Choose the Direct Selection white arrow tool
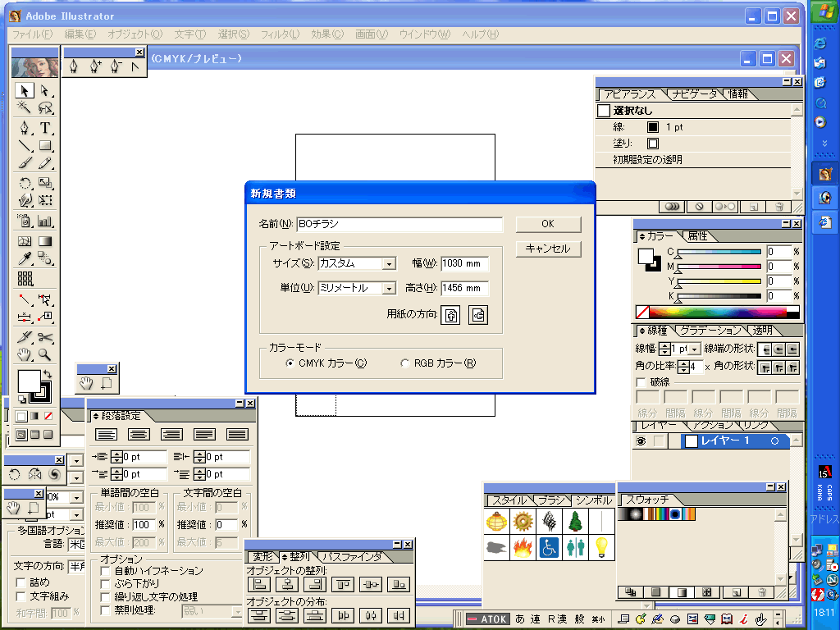This screenshot has width=840, height=630. click(x=46, y=90)
